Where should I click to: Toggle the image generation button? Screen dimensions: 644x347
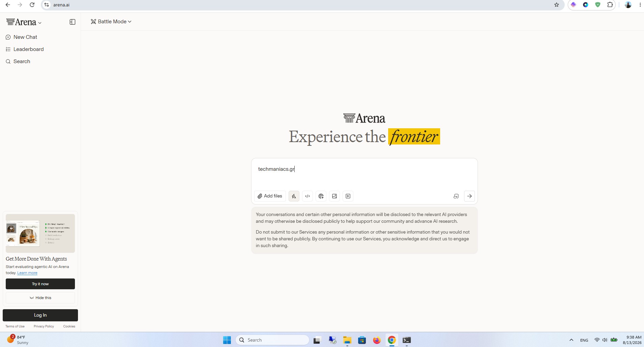tap(334, 196)
